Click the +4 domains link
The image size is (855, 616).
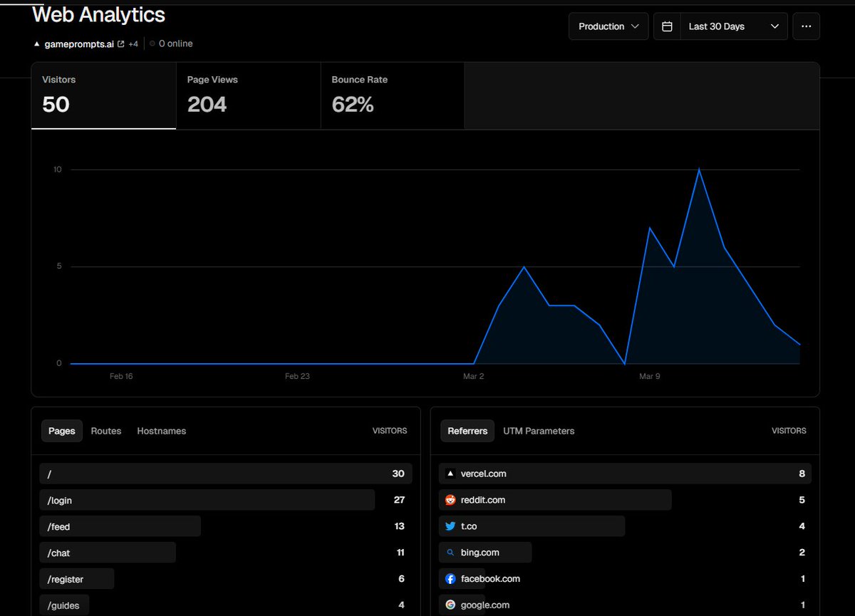click(x=134, y=43)
